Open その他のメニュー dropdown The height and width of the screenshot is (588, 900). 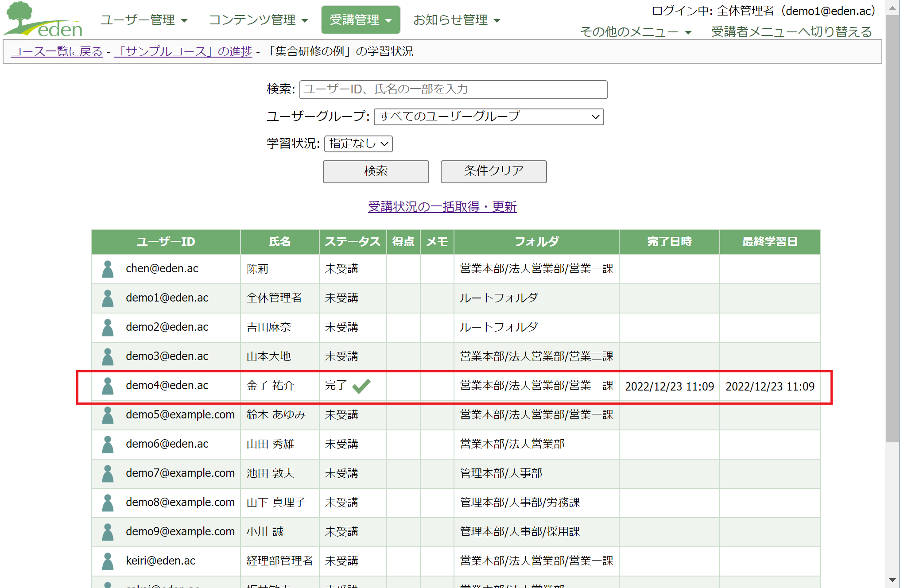(x=636, y=32)
